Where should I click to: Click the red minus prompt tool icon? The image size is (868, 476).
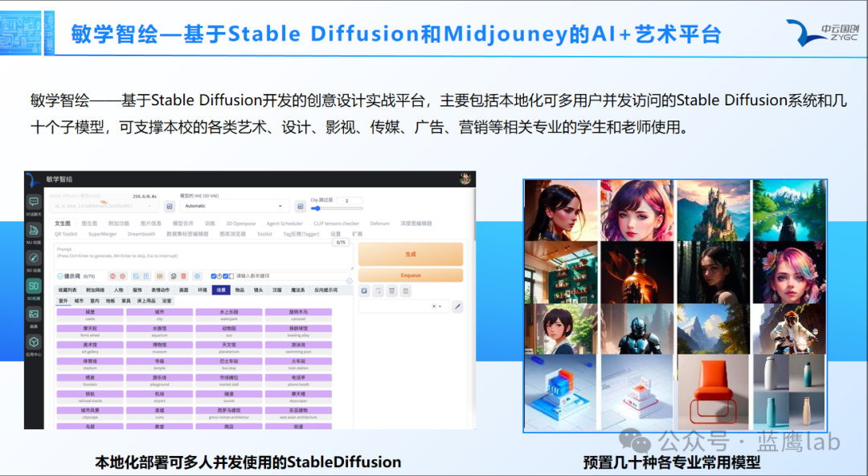point(113,276)
